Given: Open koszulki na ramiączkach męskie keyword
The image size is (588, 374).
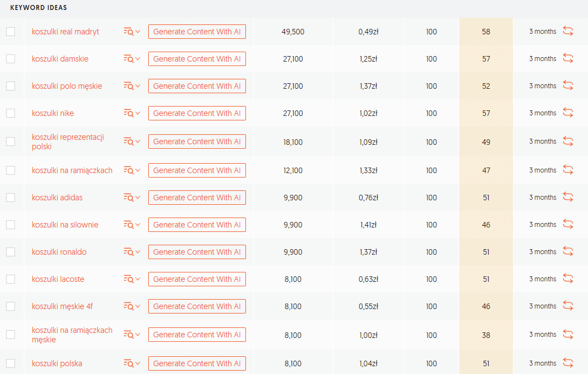Looking at the screenshot, I should pyautogui.click(x=72, y=335).
